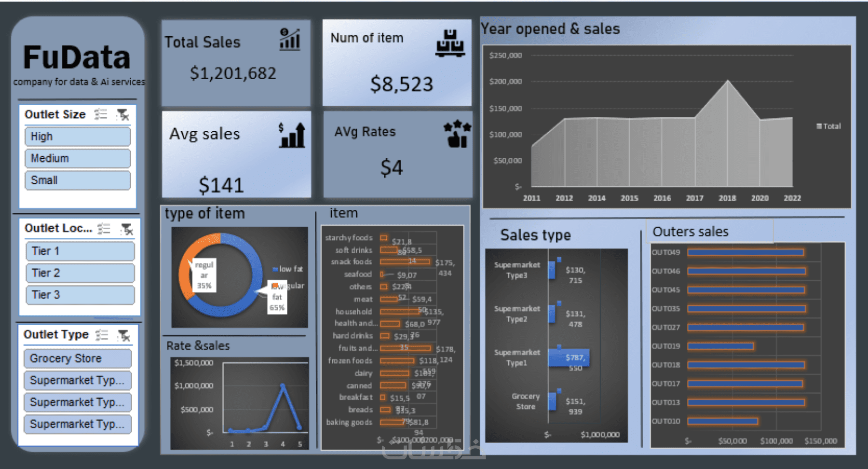Clear filter on Outlet Size slicer
This screenshot has width=868, height=469.
coord(123,114)
